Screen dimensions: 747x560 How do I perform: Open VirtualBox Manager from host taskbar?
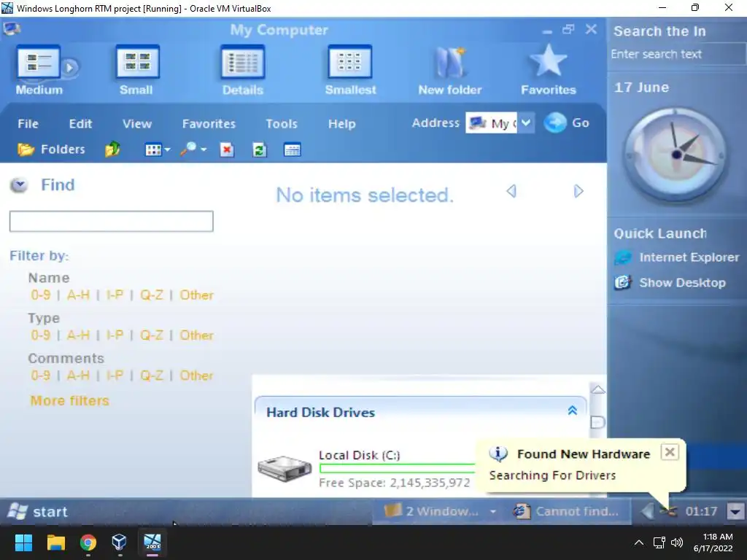(x=119, y=542)
